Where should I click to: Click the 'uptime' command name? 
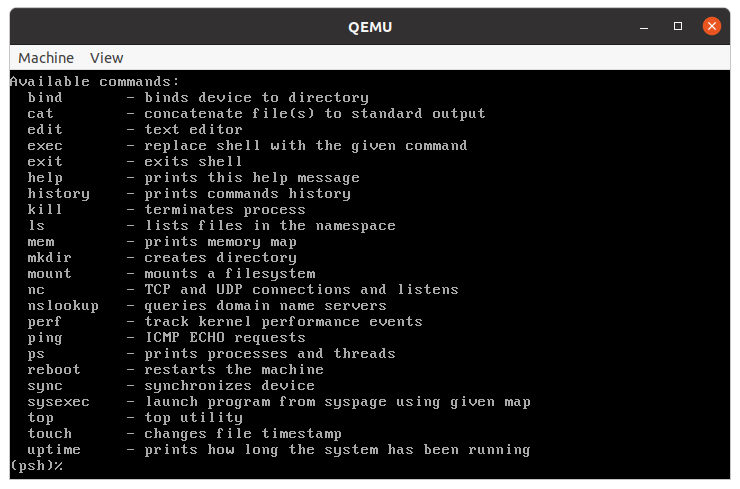54,450
